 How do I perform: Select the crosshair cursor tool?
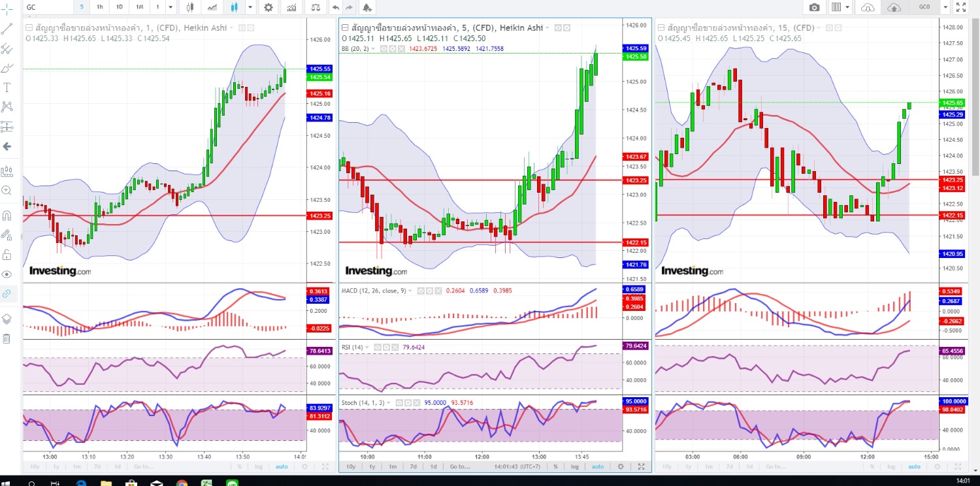tap(7, 8)
